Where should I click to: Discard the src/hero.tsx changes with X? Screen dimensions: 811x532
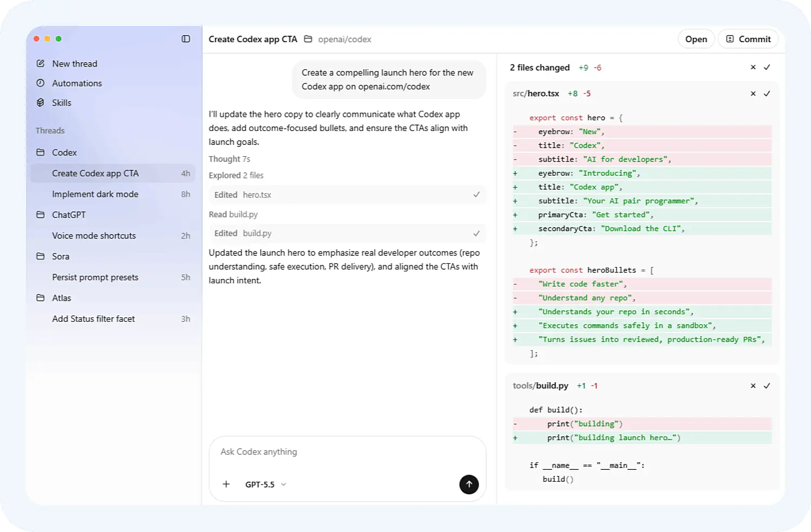pos(753,94)
